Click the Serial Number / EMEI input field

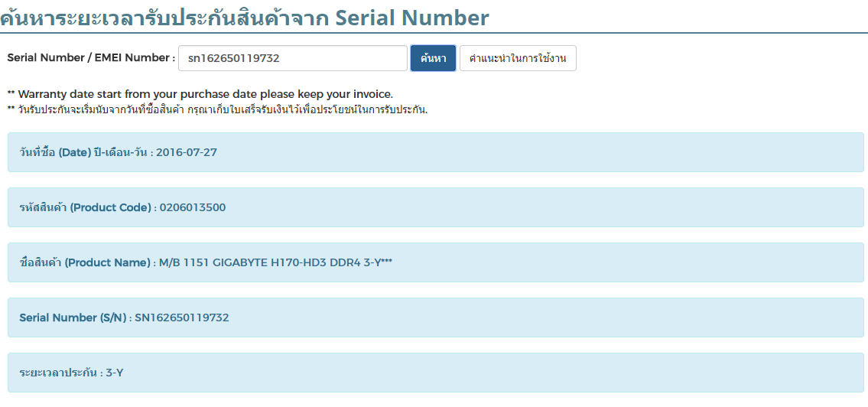tap(292, 58)
